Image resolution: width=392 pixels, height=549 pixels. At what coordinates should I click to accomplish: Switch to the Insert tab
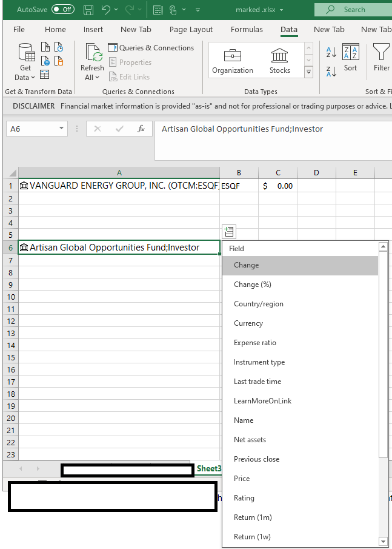point(93,29)
